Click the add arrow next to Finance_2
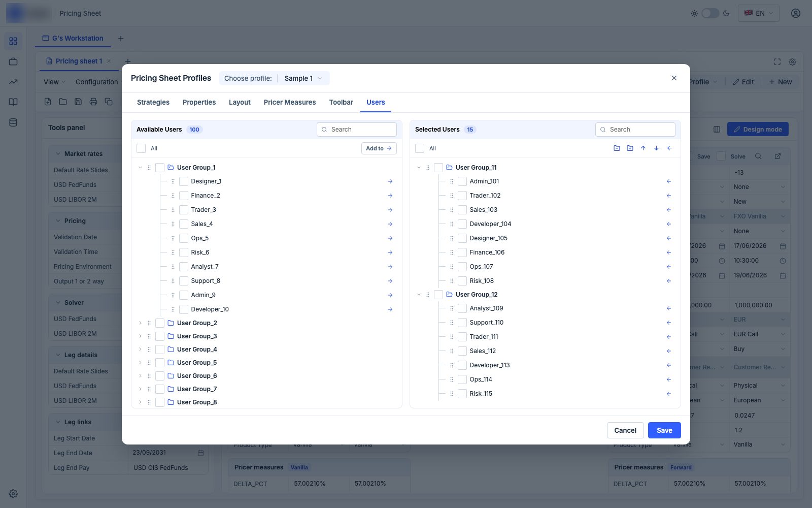Image resolution: width=812 pixels, height=508 pixels. pos(390,196)
